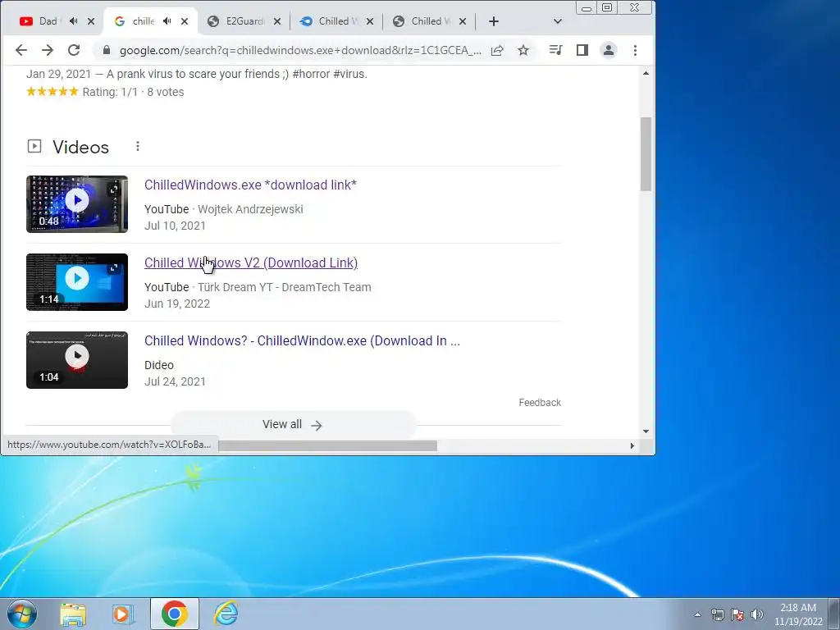Click the vertical scrollbar thumb
This screenshot has width=840, height=630.
[646, 154]
